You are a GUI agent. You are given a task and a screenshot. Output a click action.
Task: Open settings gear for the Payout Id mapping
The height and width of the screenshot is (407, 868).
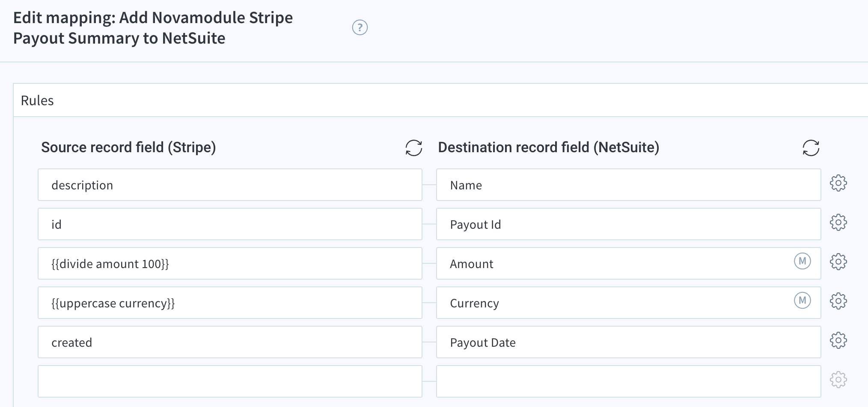(838, 222)
